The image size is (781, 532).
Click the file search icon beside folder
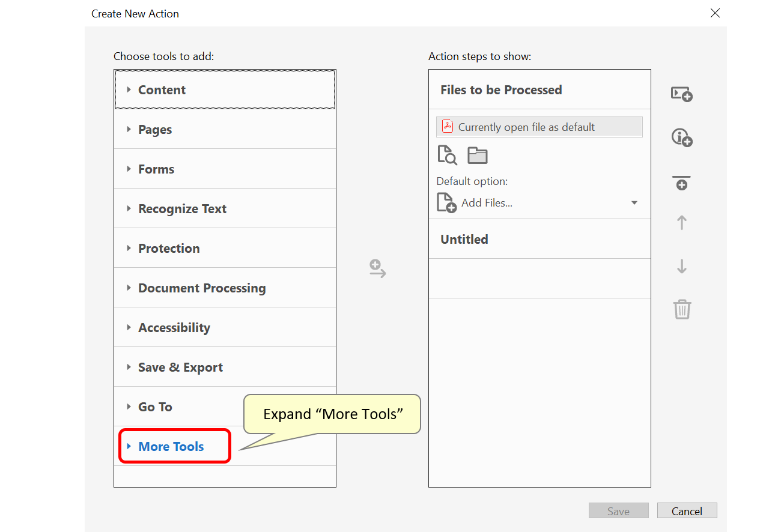click(x=447, y=156)
